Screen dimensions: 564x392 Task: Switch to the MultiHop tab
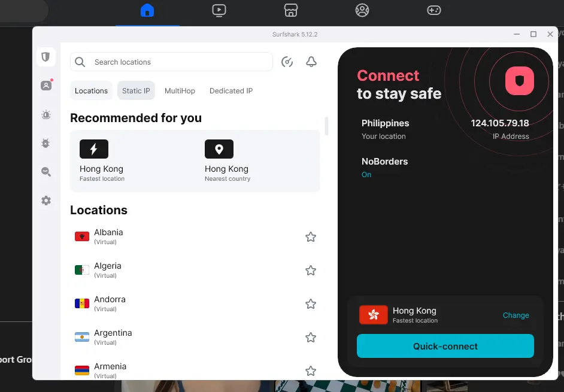pyautogui.click(x=180, y=90)
